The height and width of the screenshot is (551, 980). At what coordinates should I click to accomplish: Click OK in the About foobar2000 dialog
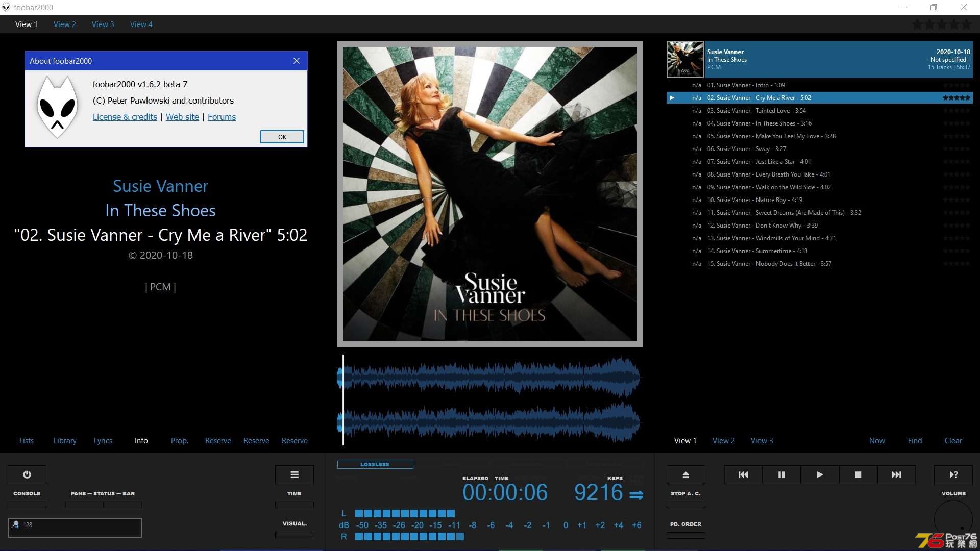coord(282,137)
